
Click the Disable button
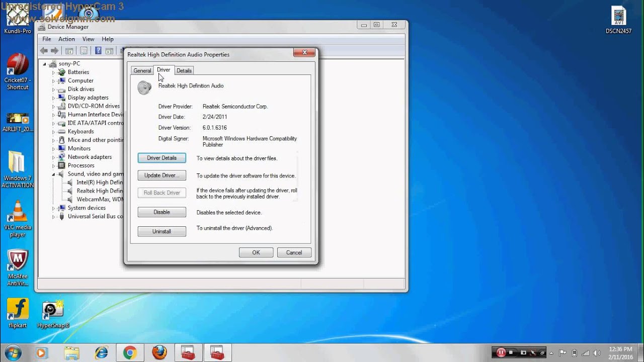coord(162,212)
